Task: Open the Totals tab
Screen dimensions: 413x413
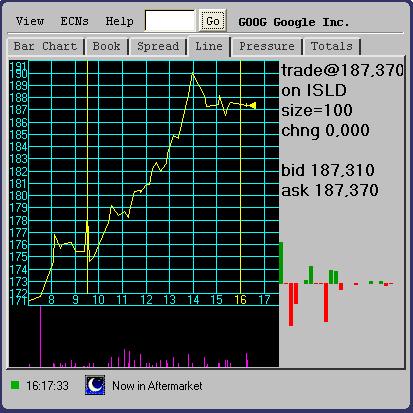Action: coord(332,46)
